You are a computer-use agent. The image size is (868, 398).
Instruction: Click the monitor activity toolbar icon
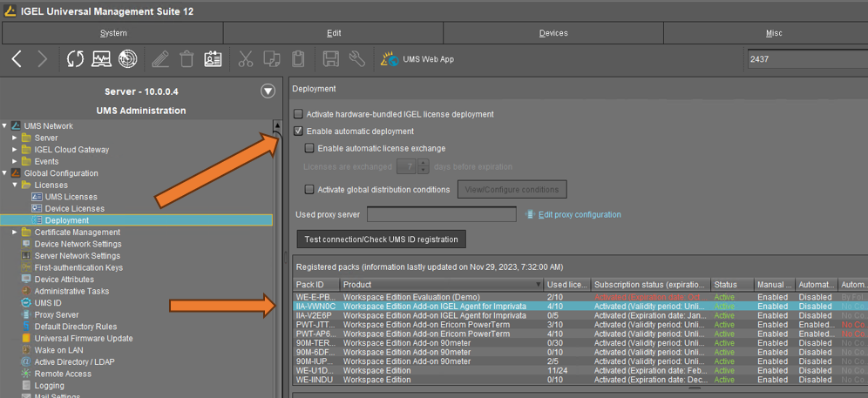102,59
